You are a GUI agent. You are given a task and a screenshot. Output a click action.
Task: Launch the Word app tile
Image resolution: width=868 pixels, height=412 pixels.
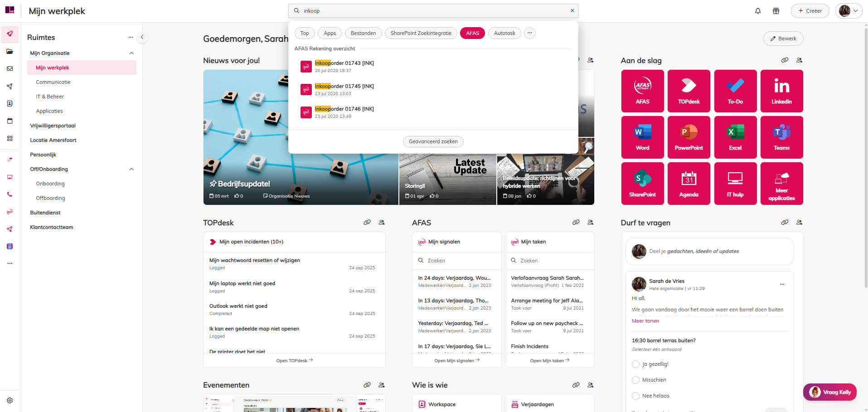click(x=643, y=137)
